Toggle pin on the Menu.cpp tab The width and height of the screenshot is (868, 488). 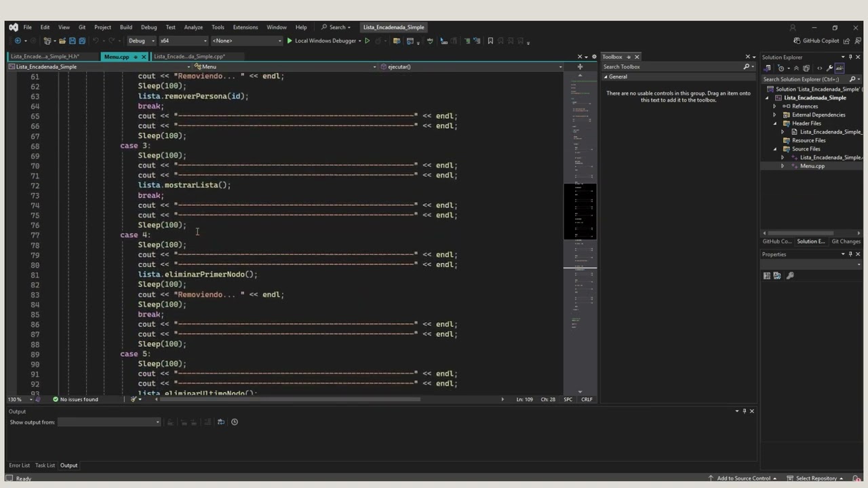pyautogui.click(x=136, y=57)
